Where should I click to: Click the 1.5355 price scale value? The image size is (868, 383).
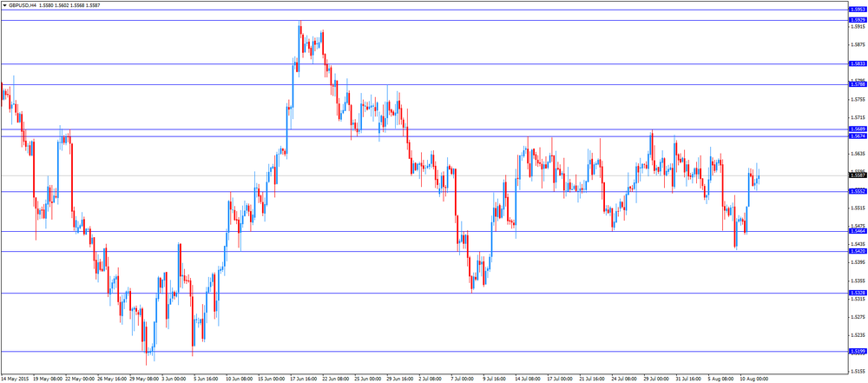[x=858, y=281]
